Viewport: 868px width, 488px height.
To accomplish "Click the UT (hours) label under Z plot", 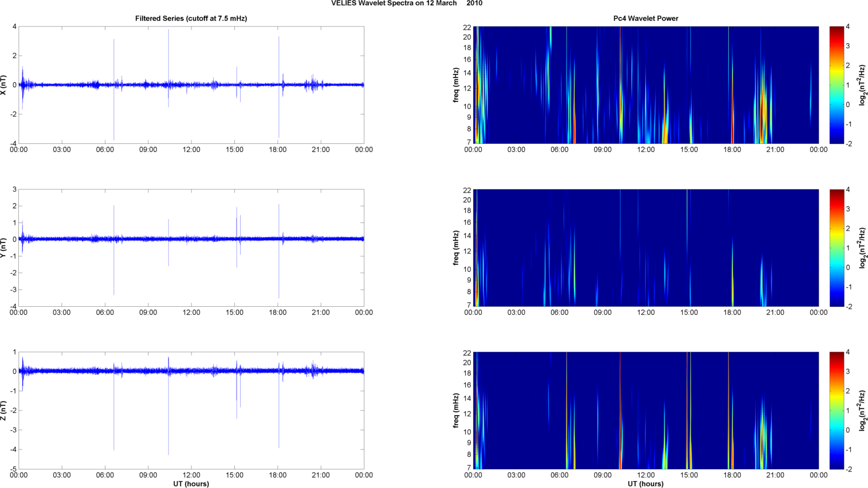I will coord(191,484).
